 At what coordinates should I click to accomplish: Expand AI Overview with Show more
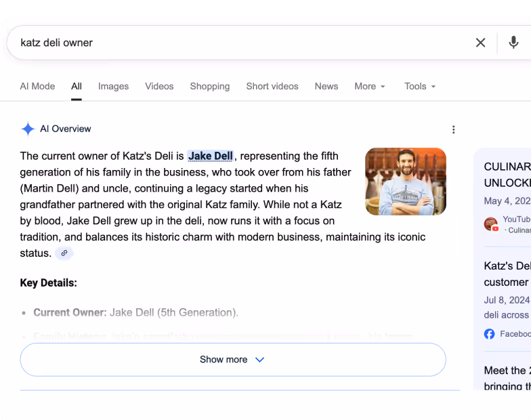point(233,359)
